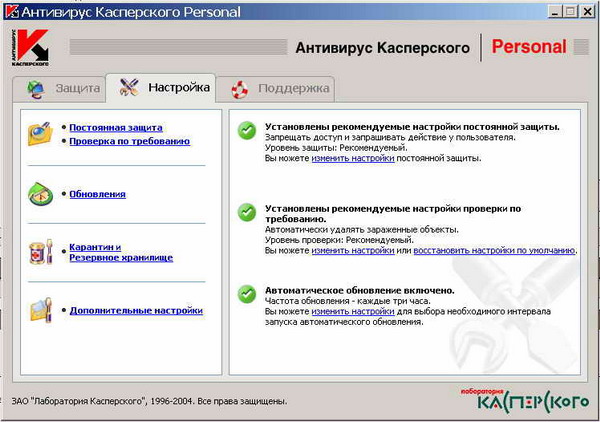Click the ЗАО Лаборатория Касперского copyright text
The image size is (600, 422).
click(x=149, y=401)
